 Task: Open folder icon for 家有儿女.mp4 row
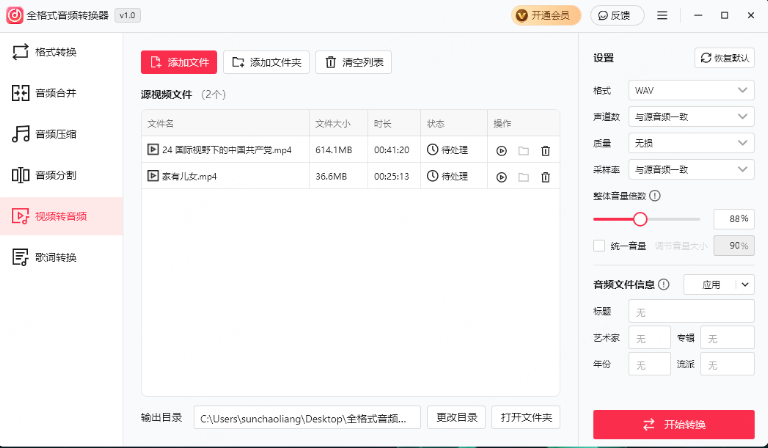pyautogui.click(x=524, y=177)
